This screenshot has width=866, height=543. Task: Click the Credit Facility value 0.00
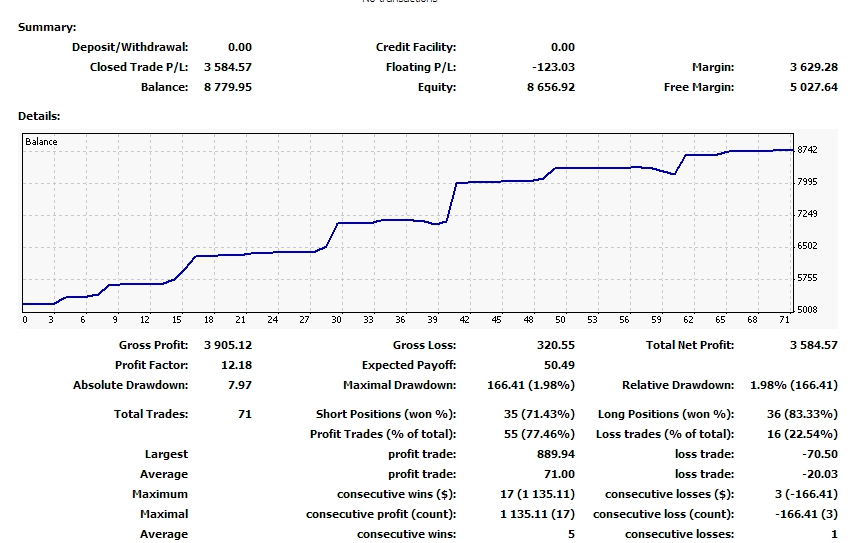coord(562,48)
